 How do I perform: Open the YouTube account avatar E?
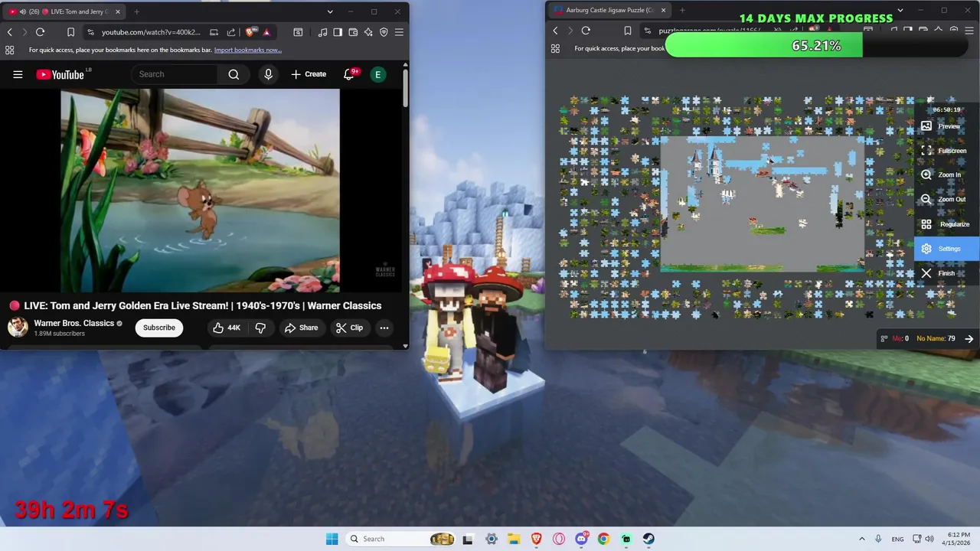coord(377,74)
